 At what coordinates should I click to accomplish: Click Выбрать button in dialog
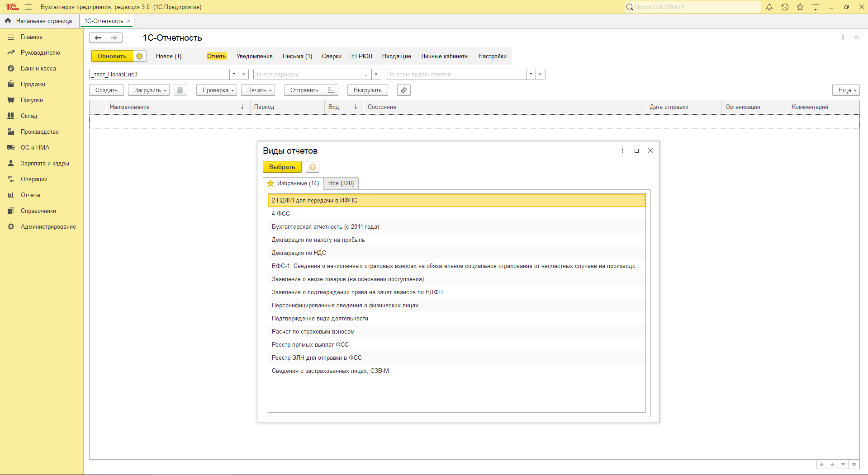(x=282, y=167)
